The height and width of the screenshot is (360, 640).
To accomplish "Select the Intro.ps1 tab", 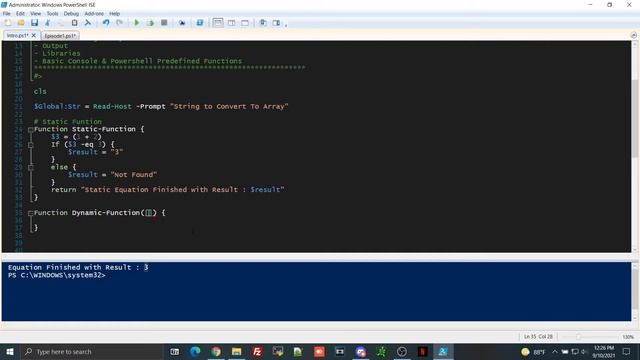I will tap(17, 36).
